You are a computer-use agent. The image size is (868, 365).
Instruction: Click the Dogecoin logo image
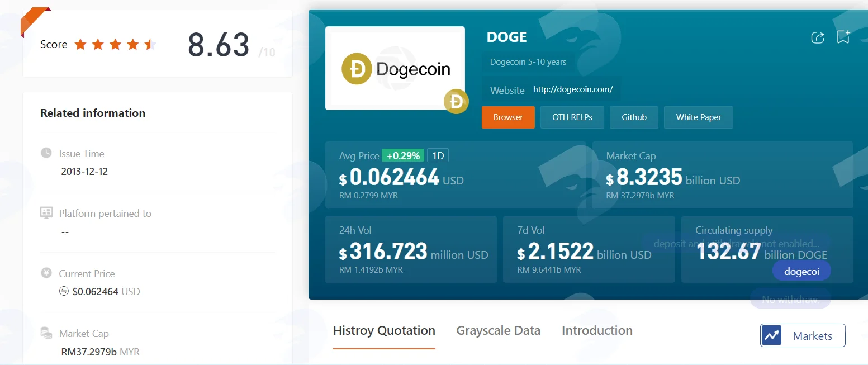(x=395, y=68)
